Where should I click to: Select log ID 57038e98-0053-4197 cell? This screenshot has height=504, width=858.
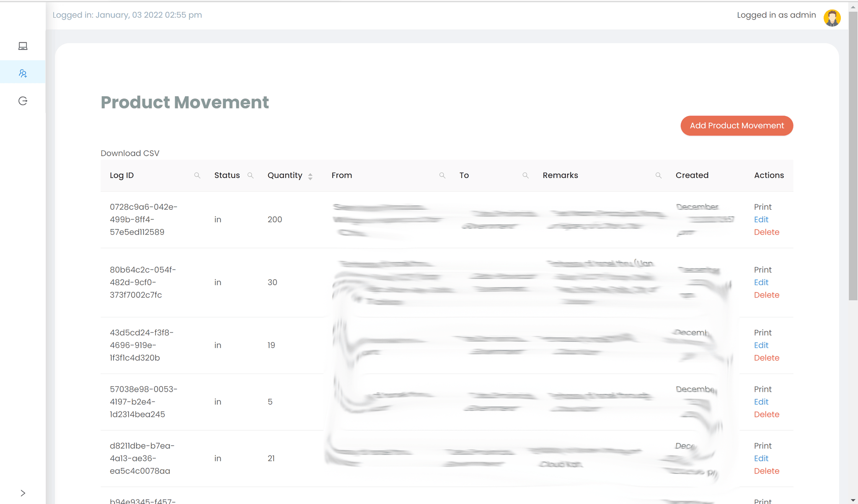pyautogui.click(x=144, y=401)
